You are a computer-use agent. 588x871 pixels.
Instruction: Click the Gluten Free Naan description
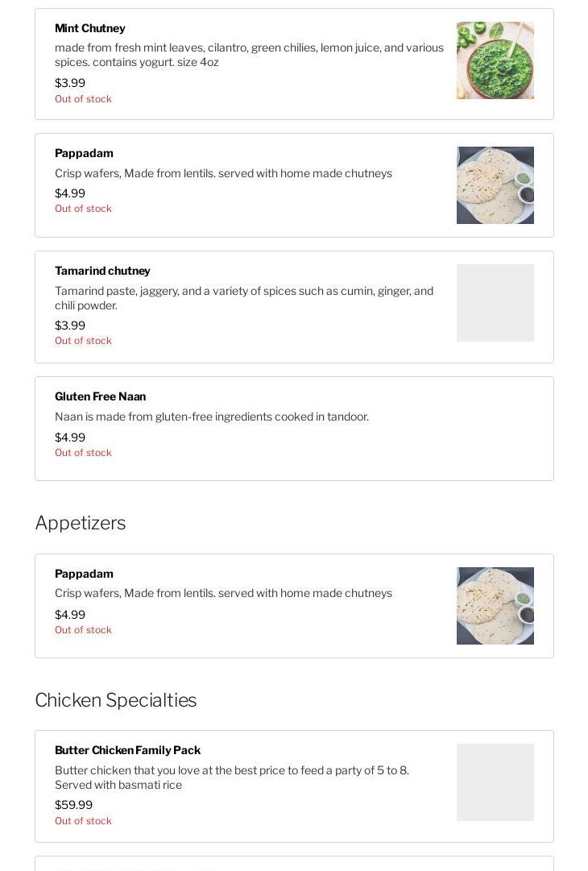[x=212, y=417]
